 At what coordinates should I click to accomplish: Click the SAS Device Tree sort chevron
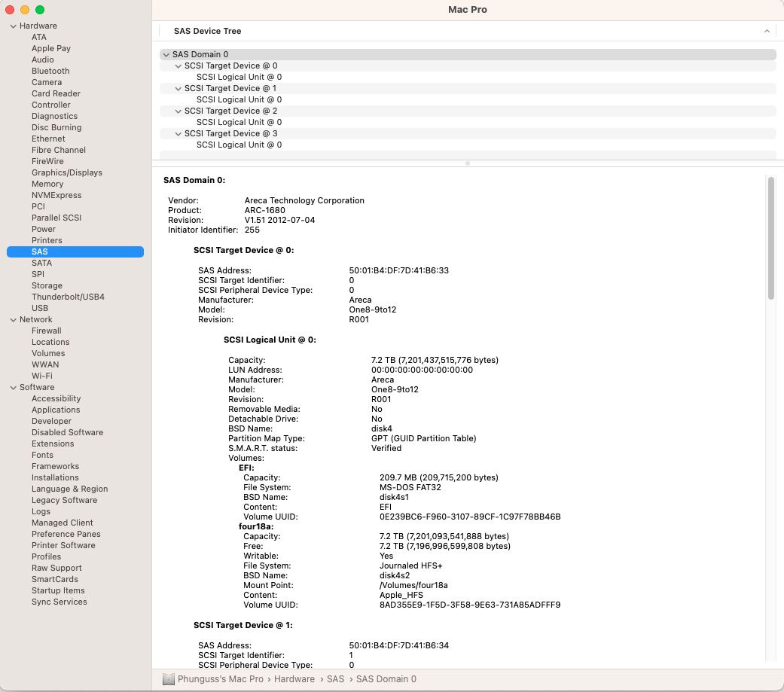767,31
